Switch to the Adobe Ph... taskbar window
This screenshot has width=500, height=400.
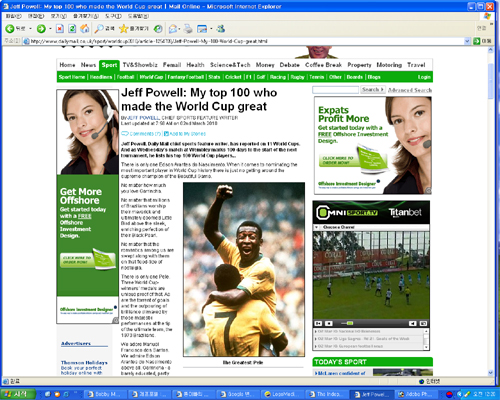[x=416, y=394]
